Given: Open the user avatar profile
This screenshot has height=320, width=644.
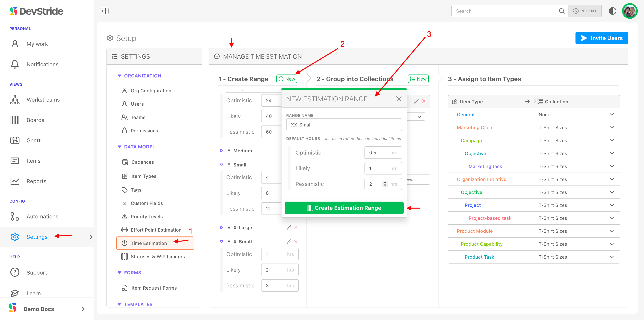Looking at the screenshot, I should (630, 11).
